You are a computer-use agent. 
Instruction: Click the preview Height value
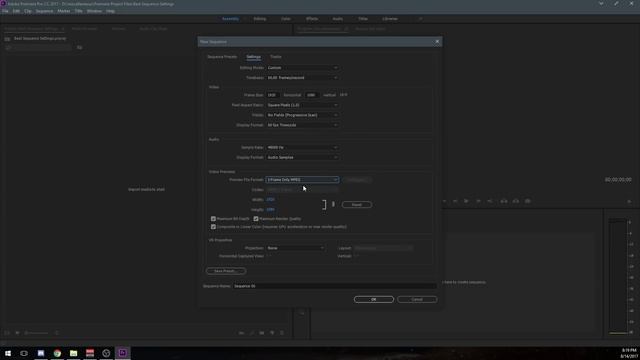coord(270,209)
